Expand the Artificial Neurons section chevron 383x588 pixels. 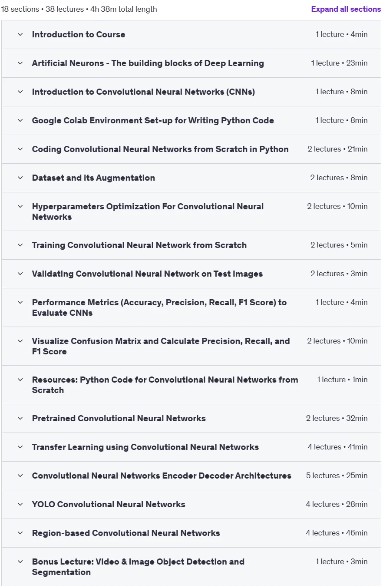(20, 63)
